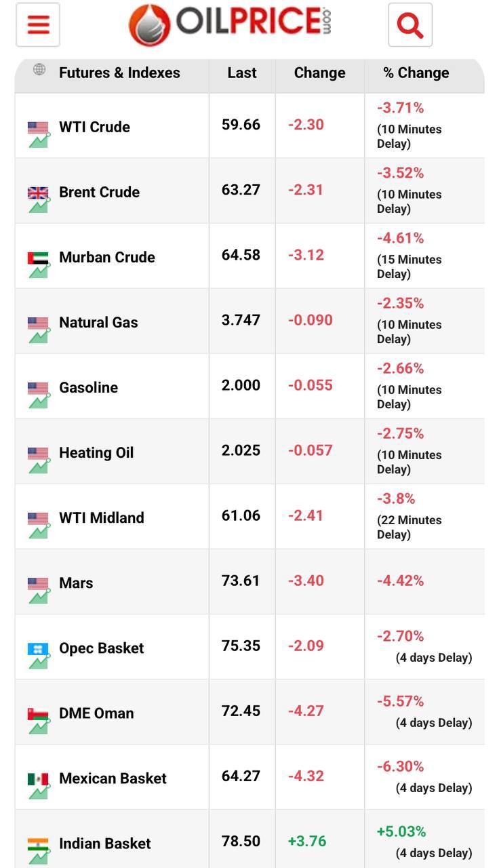Open the Natural Gas link
499x868 pixels.
[x=98, y=322]
